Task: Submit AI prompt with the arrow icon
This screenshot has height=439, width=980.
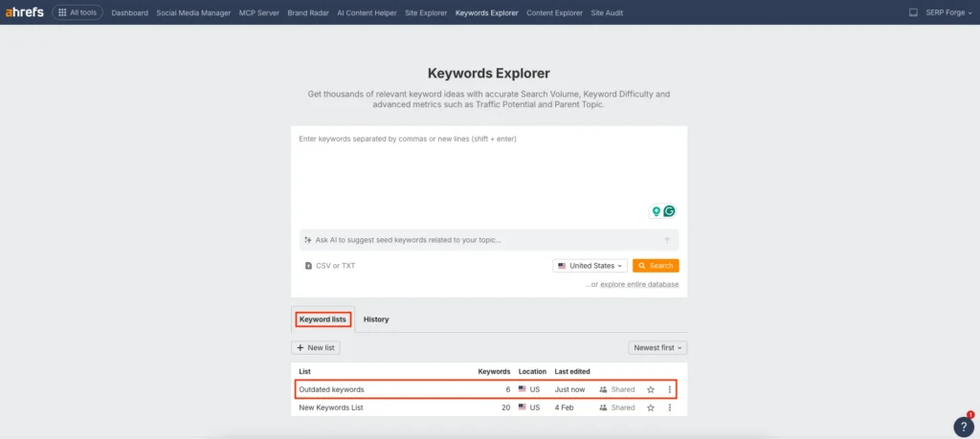Action: tap(667, 240)
